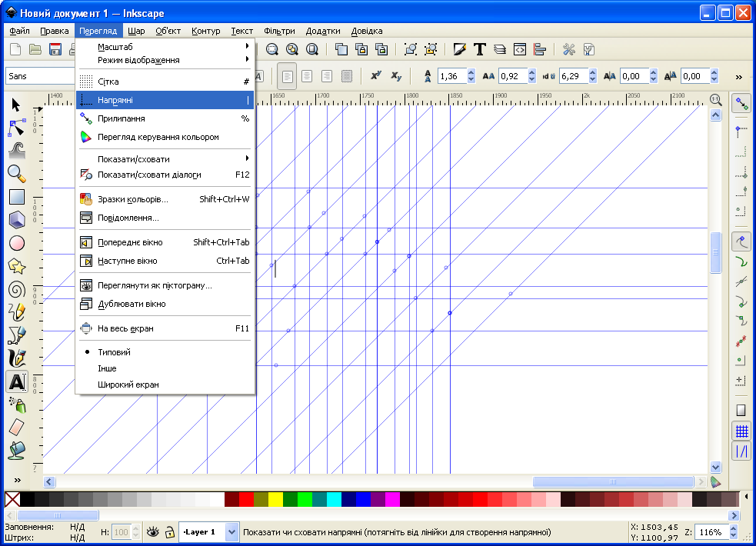Pick the Paint bucket fill tool
756x546 pixels.
[16, 450]
